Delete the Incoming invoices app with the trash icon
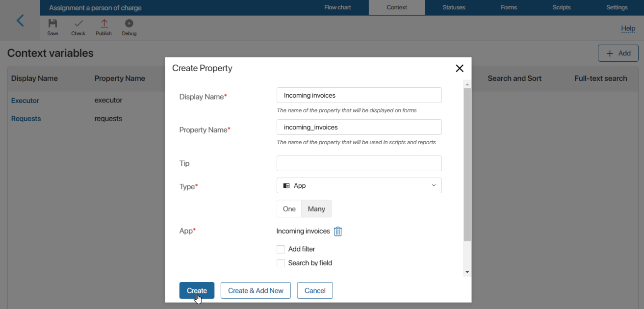 pos(338,232)
